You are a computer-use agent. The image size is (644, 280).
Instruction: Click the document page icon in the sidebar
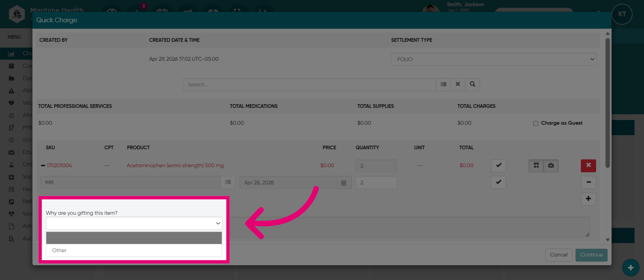point(11,226)
